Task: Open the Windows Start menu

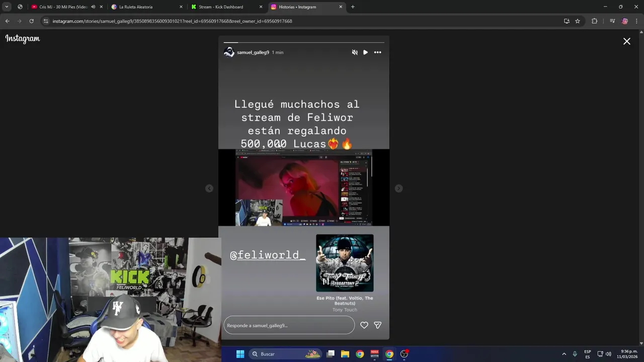Action: [x=240, y=354]
